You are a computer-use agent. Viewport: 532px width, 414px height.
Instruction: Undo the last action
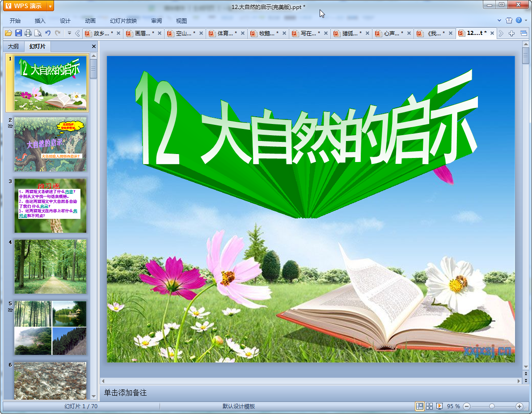point(48,33)
